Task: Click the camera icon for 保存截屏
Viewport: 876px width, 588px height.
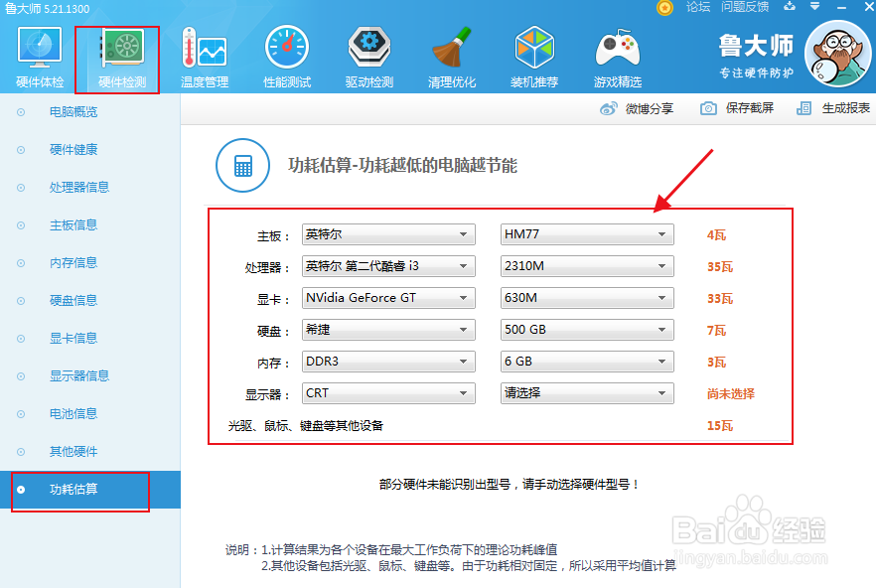Action: point(708,108)
